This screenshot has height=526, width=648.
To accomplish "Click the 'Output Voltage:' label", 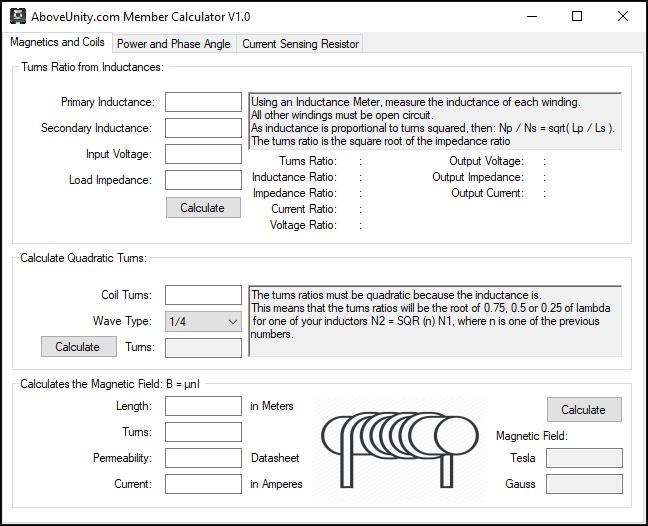I will coord(486,161).
